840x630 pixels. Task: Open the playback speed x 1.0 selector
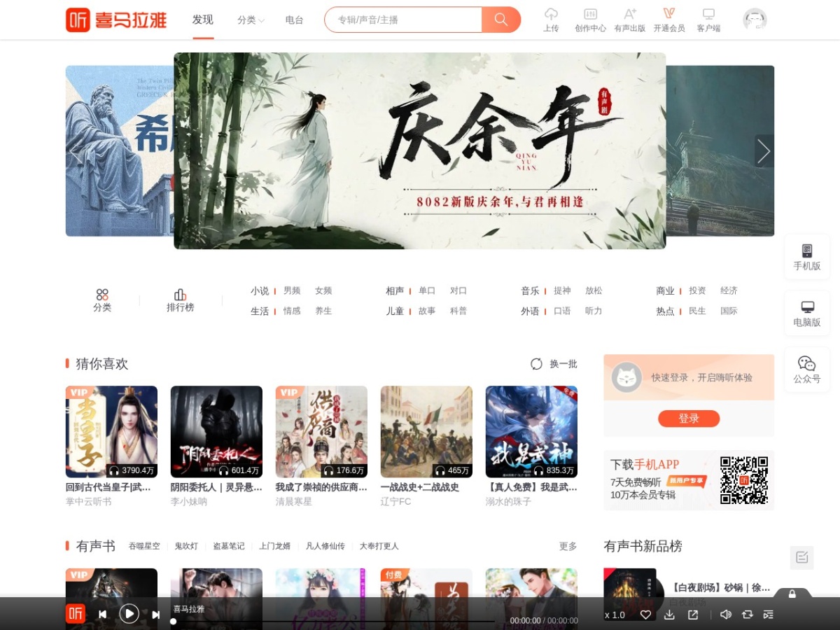point(615,615)
